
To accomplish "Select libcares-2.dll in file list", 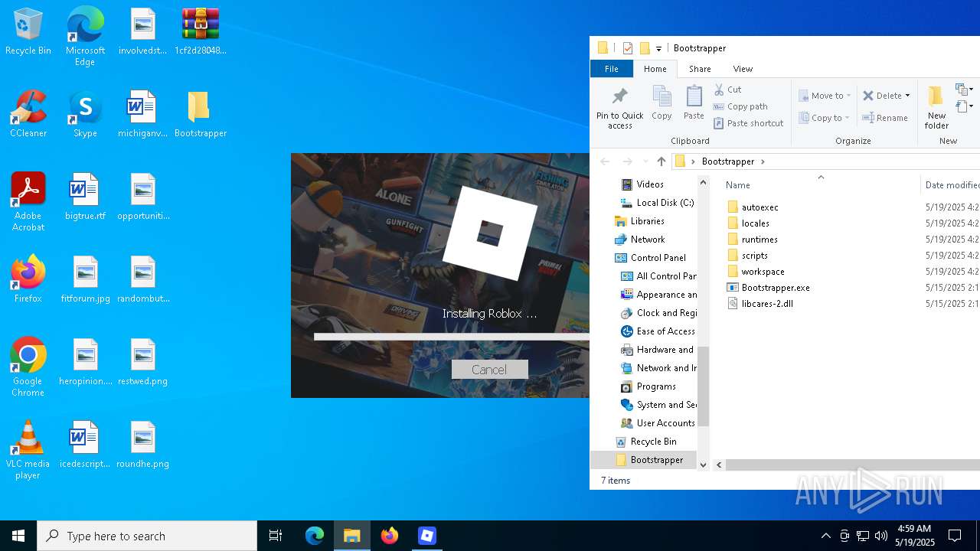I will [759, 304].
